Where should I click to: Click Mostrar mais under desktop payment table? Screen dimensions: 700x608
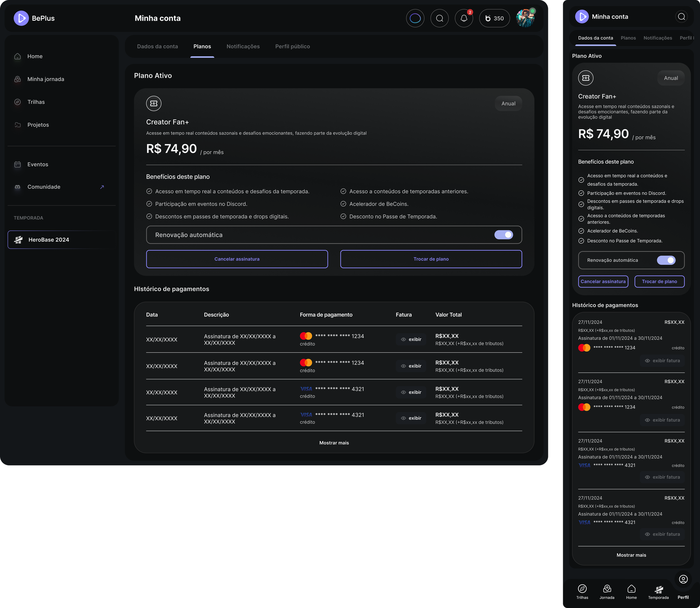point(334,443)
